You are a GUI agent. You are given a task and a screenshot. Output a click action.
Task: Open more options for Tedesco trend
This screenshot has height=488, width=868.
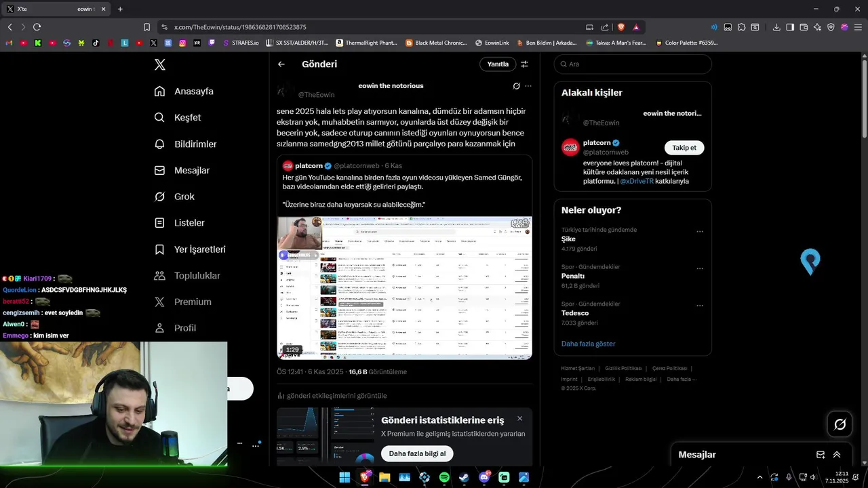click(x=700, y=306)
